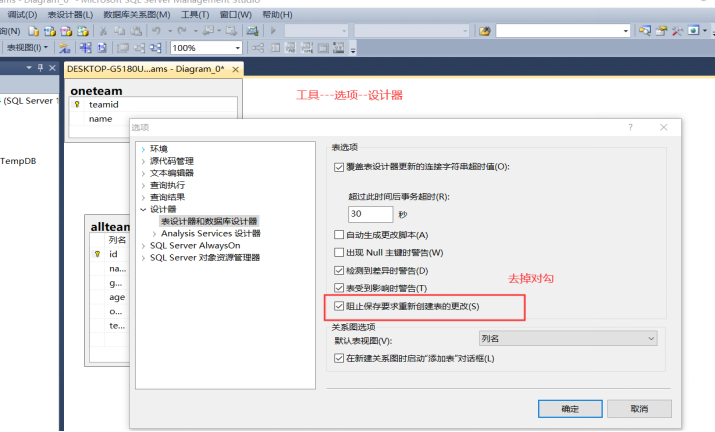Open the Properties window icon

coord(661,31)
